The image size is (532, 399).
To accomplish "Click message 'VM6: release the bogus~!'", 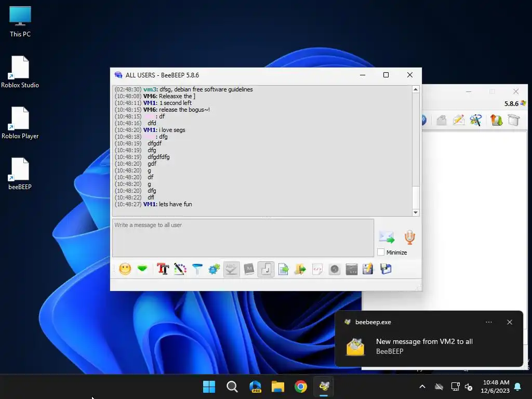I will point(177,110).
